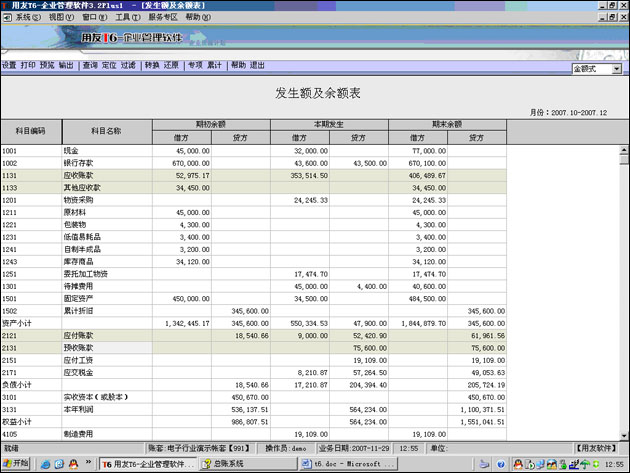
Task: Click the 专项 toolbar button
Action: (195, 65)
